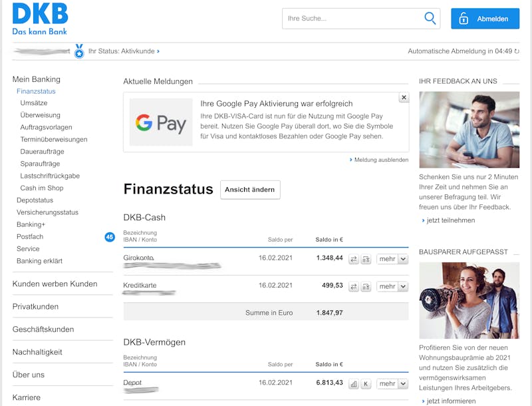Click the Bausparer couple photo

coord(469,300)
